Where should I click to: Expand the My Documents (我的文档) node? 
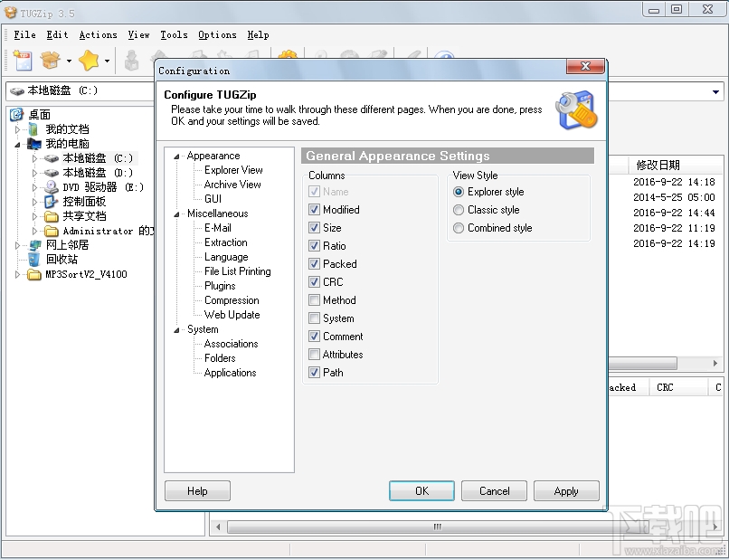[17, 129]
